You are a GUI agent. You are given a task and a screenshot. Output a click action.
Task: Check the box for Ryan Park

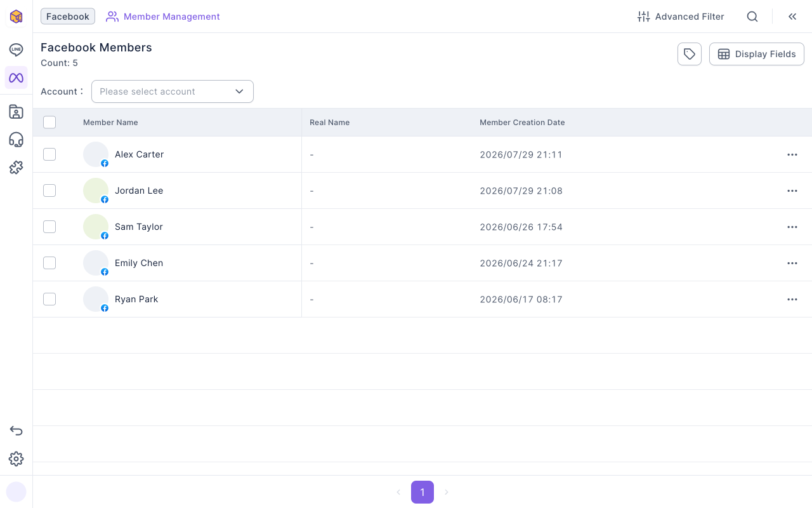click(x=49, y=299)
